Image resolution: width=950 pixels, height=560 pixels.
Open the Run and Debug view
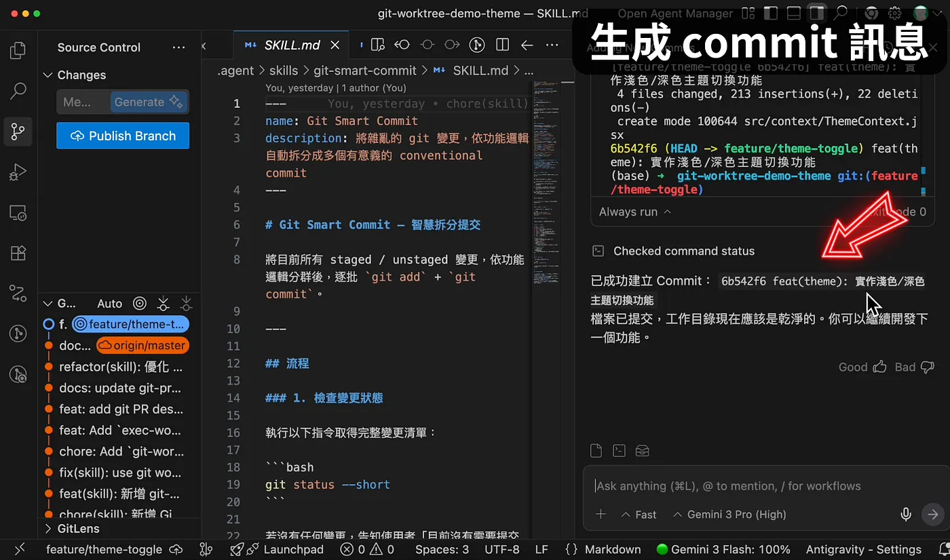coord(18,172)
